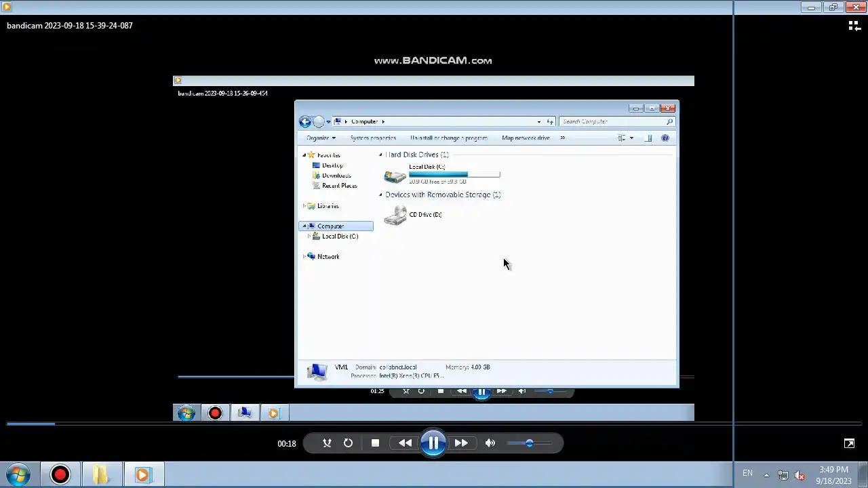This screenshot has height=488, width=868.
Task: Select Downloads under Favorites
Action: point(336,176)
